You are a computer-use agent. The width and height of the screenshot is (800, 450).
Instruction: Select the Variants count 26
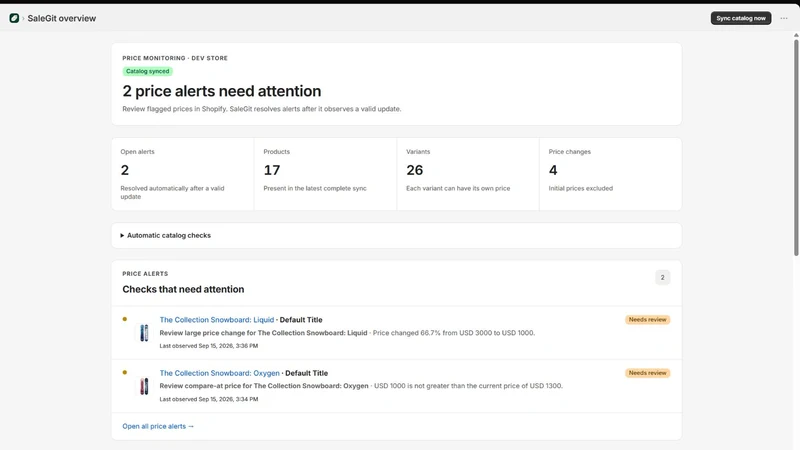click(x=415, y=170)
